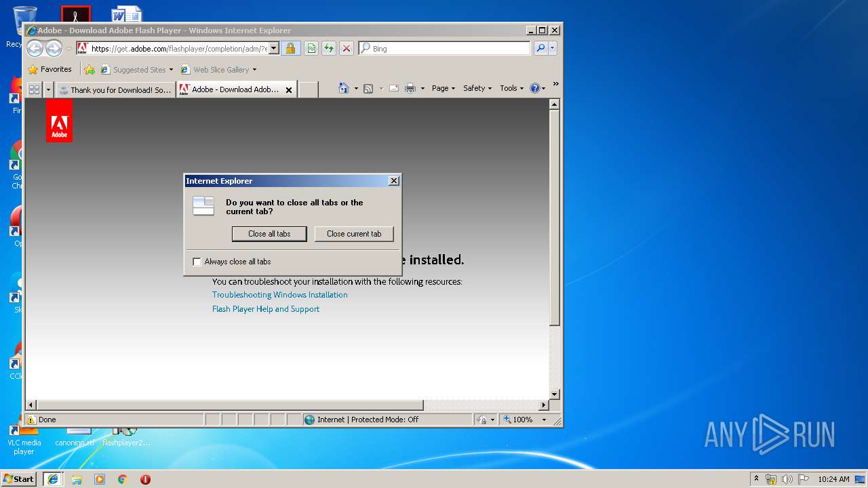This screenshot has width=868, height=488.
Task: Click the vertical scrollbar down arrow
Action: [x=555, y=394]
